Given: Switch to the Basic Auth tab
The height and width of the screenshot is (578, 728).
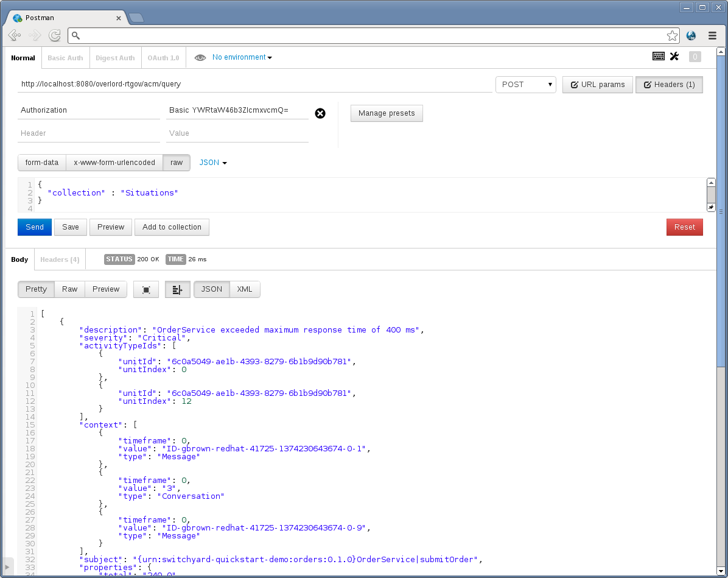Looking at the screenshot, I should click(x=66, y=58).
